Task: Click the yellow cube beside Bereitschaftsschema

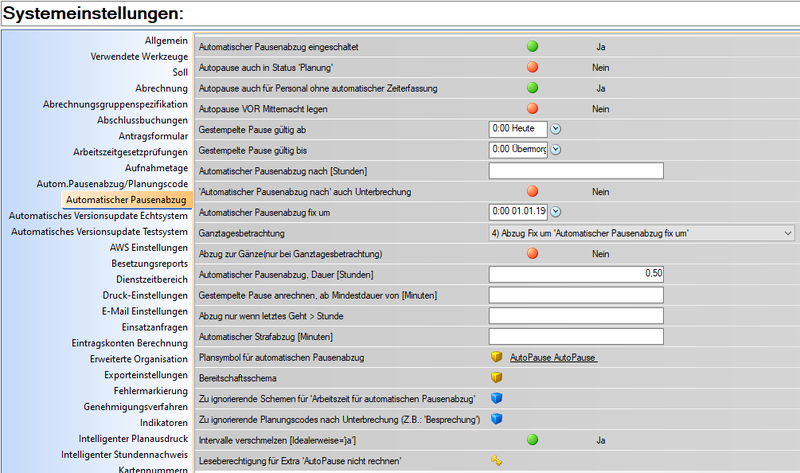Action: (x=495, y=377)
